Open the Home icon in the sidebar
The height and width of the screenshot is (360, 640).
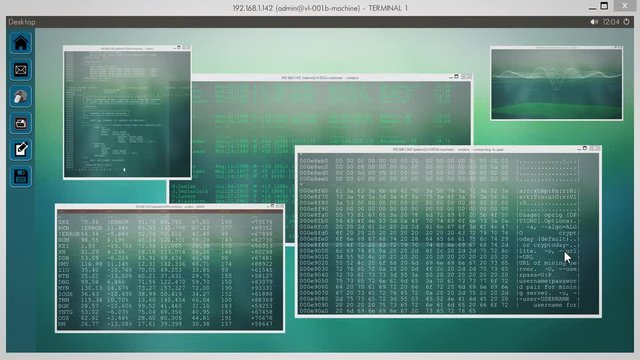pyautogui.click(x=20, y=43)
